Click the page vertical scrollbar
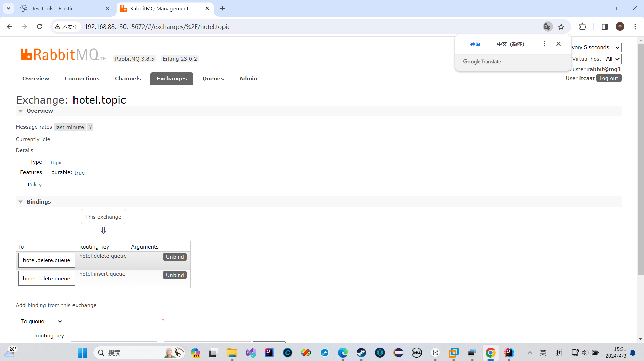Screen dimensions: 644x361 click(641, 160)
